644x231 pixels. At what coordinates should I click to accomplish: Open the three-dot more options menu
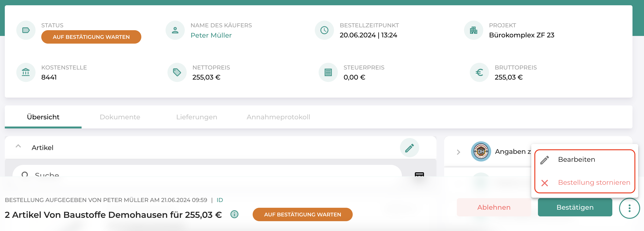tap(629, 208)
